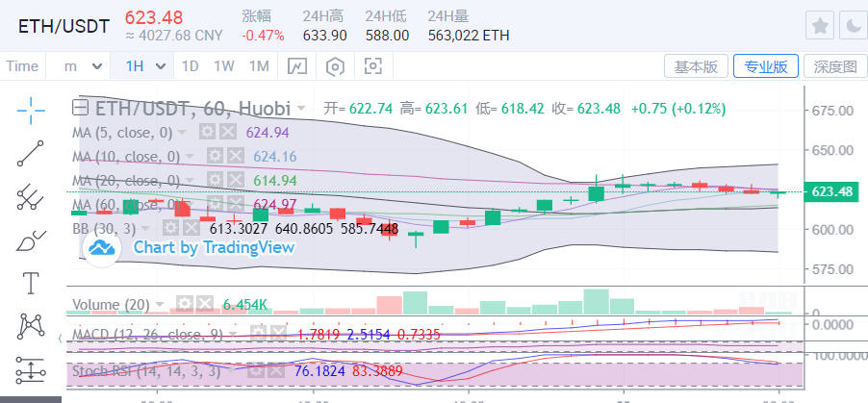Screen dimensions: 868x403
Task: Select the text annotation tool
Action: click(x=31, y=283)
